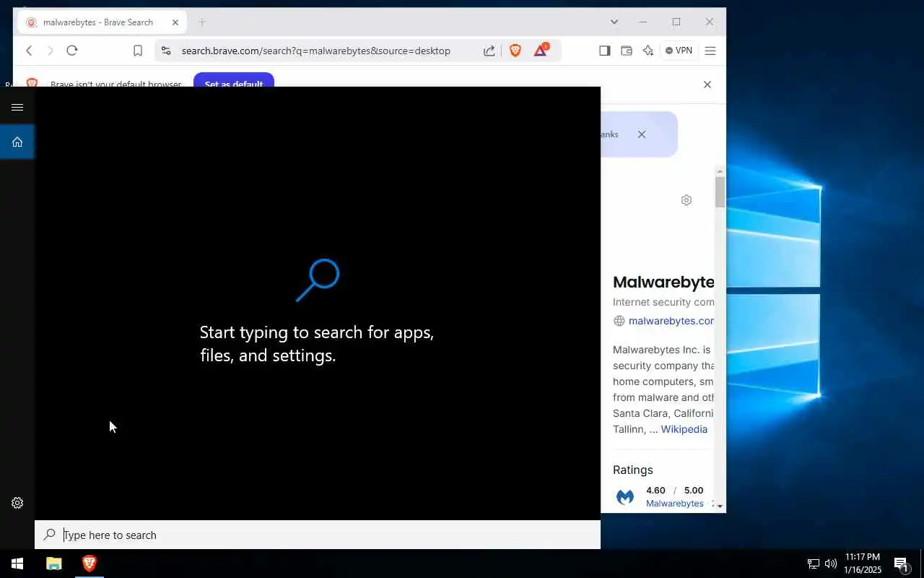924x578 pixels.
Task: Select the malwarebytes - Brave Search tab
Action: coord(103,22)
